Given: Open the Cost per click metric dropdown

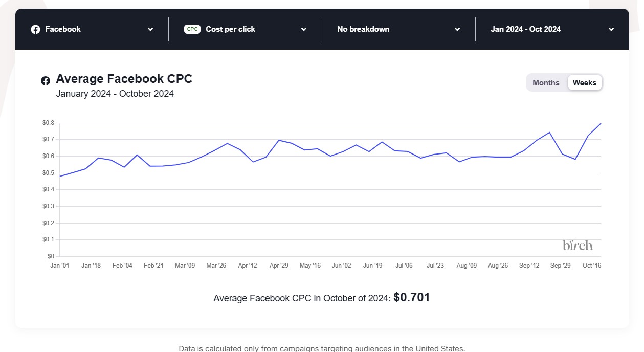Looking at the screenshot, I should pos(246,29).
